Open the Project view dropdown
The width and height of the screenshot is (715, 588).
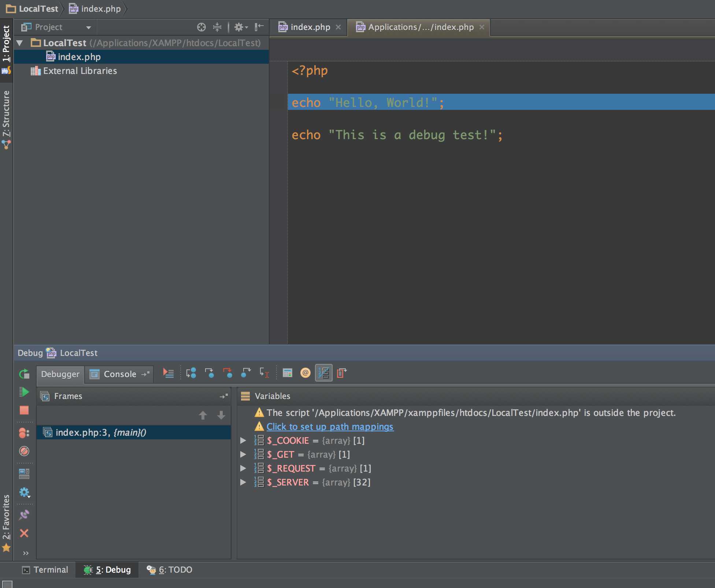pyautogui.click(x=88, y=27)
